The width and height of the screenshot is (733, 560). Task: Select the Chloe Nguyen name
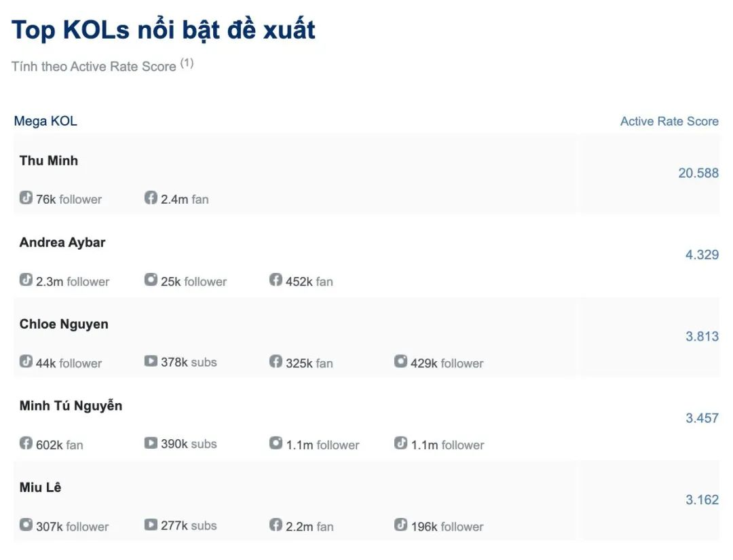tap(64, 324)
